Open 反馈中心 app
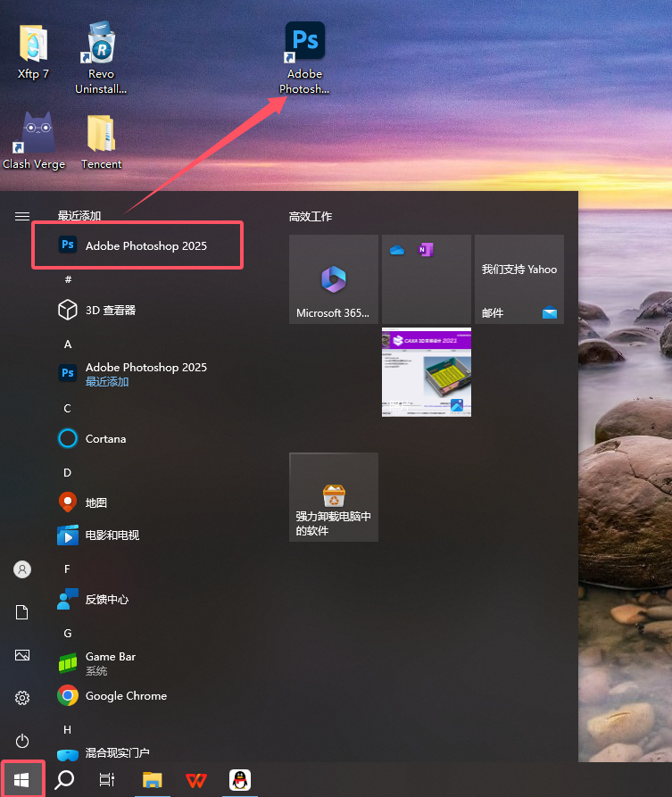This screenshot has width=672, height=797. 94,599
